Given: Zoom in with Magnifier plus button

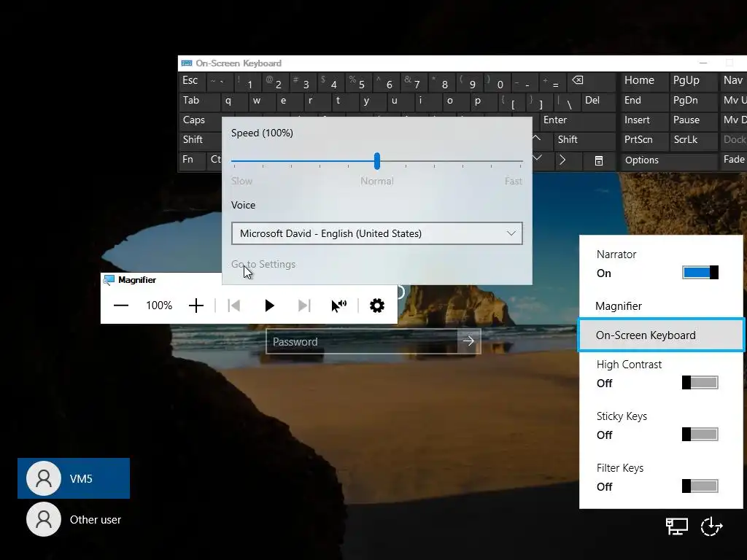Looking at the screenshot, I should click(196, 306).
